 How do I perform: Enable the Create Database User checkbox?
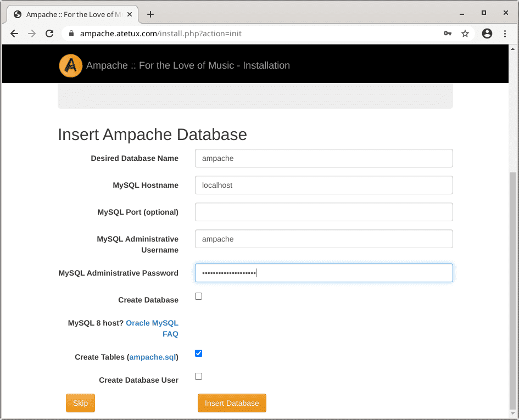(198, 376)
